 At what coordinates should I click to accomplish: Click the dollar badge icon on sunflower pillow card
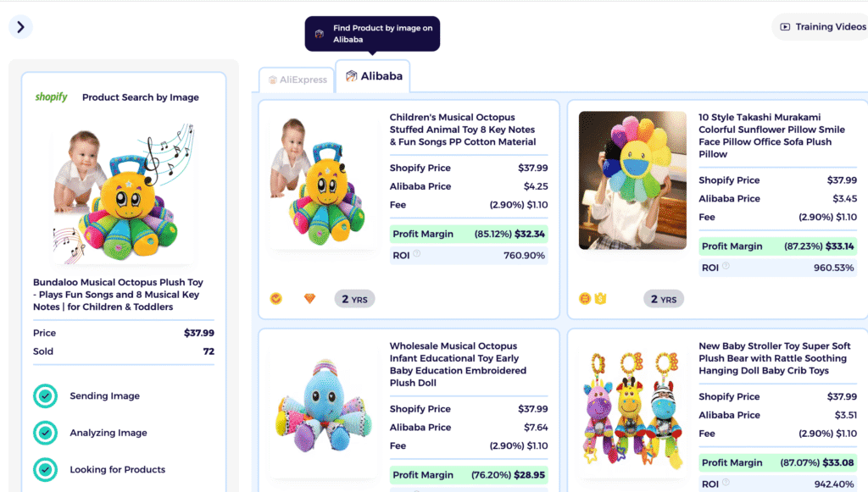click(584, 299)
